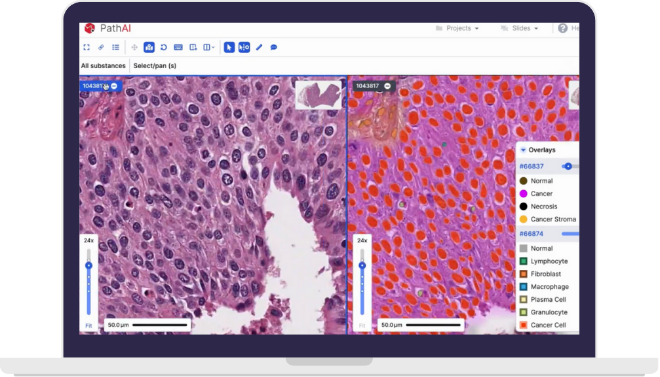The width and height of the screenshot is (660, 377).
Task: Toggle the synchronized view mode icon
Action: [x=244, y=47]
